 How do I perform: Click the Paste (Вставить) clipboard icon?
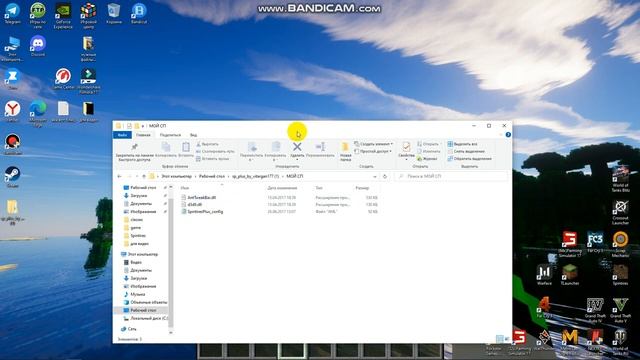[186, 147]
